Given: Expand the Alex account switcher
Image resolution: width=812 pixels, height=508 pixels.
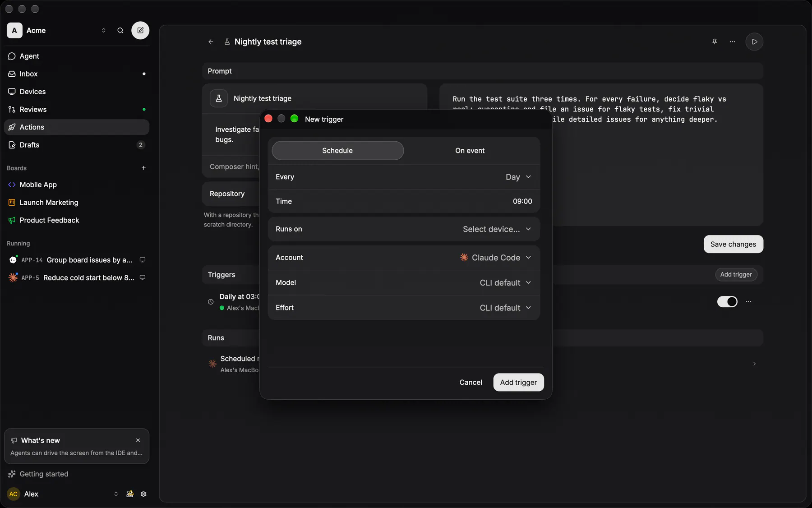Looking at the screenshot, I should (x=116, y=494).
